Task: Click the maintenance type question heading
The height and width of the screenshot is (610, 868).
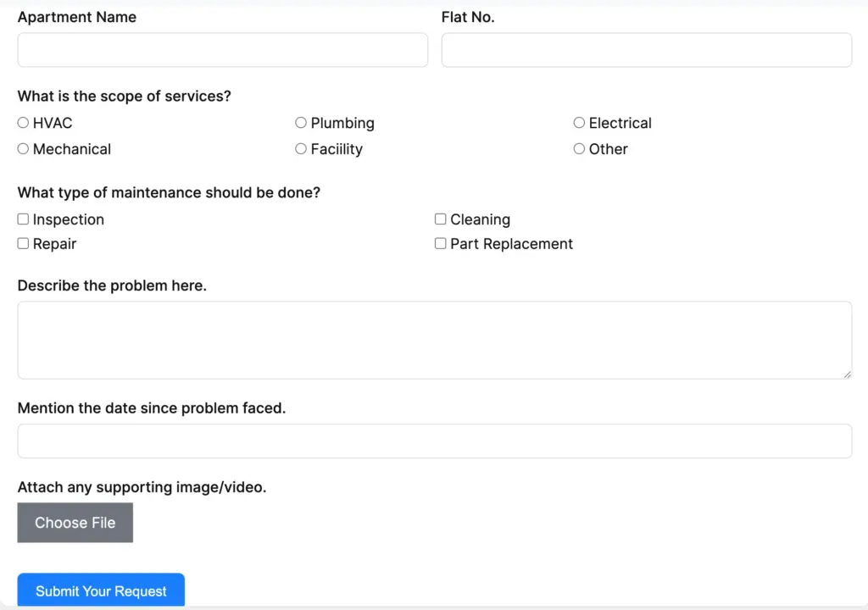Action: pyautogui.click(x=169, y=192)
